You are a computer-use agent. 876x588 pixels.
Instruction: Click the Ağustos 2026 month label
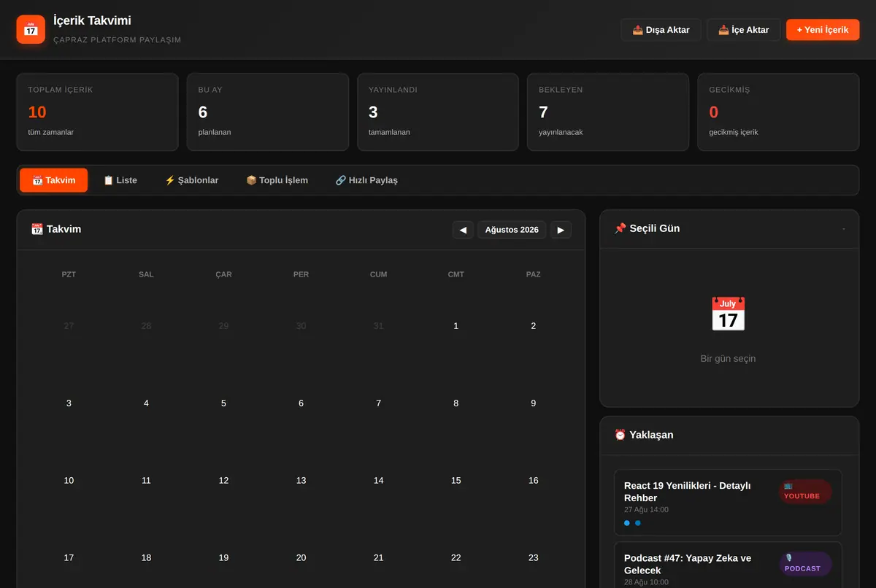[x=512, y=230]
